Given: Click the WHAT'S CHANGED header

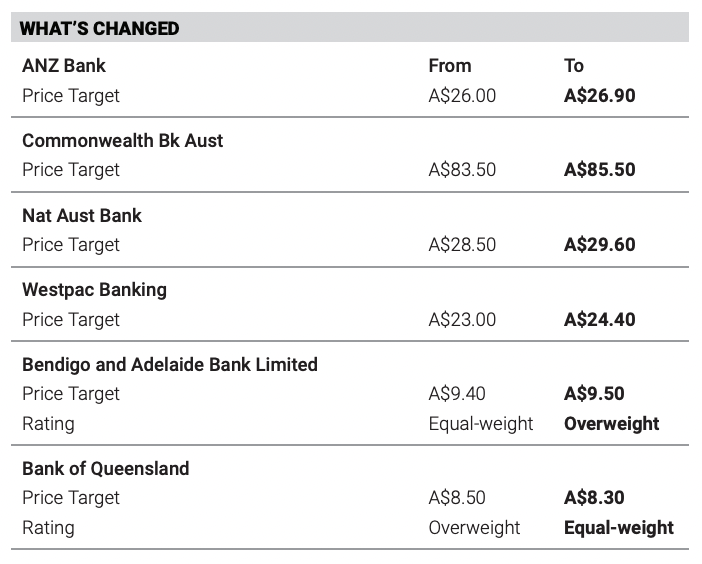Looking at the screenshot, I should coord(100,28).
